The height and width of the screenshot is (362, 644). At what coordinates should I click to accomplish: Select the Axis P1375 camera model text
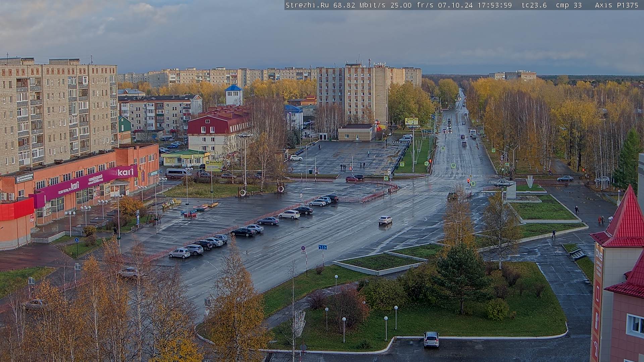(616, 5)
